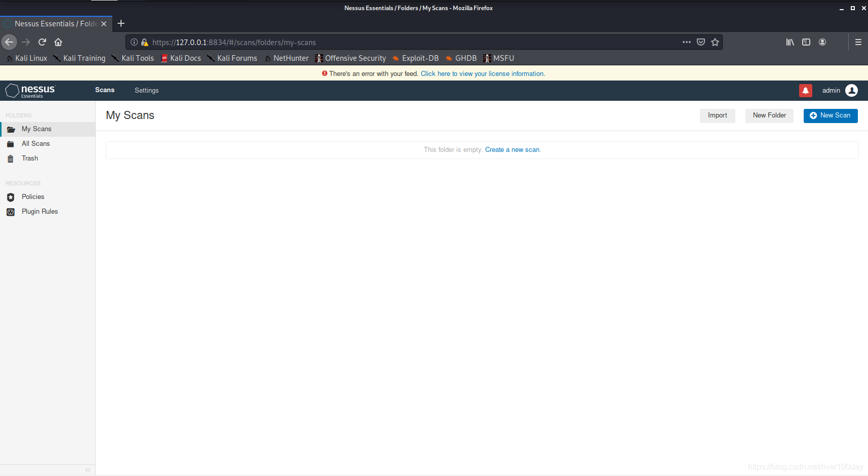Follow the Create a new scan link

point(512,150)
